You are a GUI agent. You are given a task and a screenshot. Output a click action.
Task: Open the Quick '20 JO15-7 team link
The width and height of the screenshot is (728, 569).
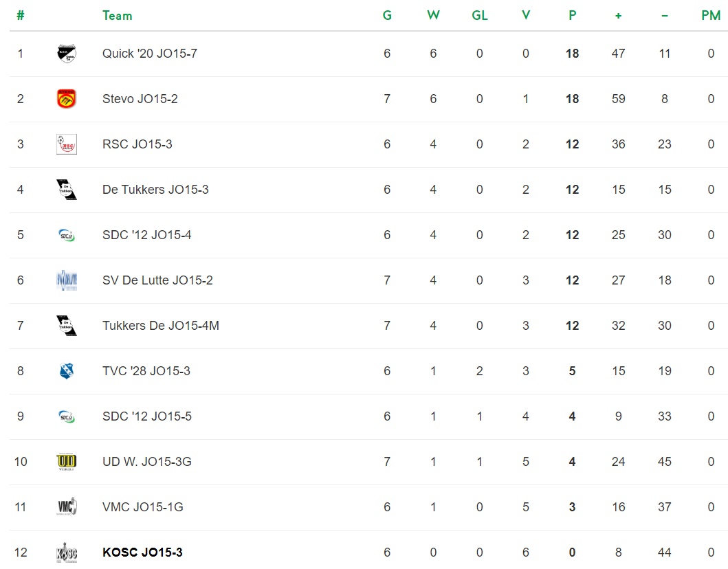tap(149, 54)
